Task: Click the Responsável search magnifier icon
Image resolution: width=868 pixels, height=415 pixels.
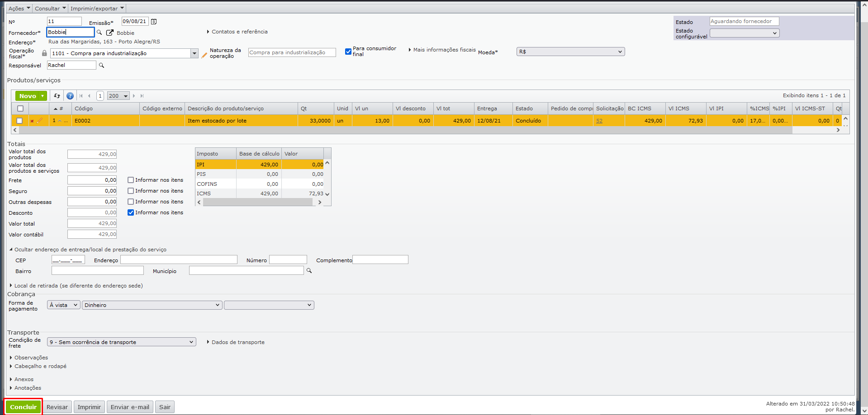Action: [102, 66]
